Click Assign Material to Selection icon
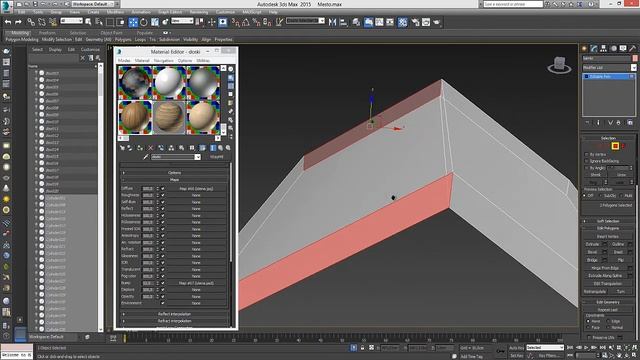 point(140,148)
